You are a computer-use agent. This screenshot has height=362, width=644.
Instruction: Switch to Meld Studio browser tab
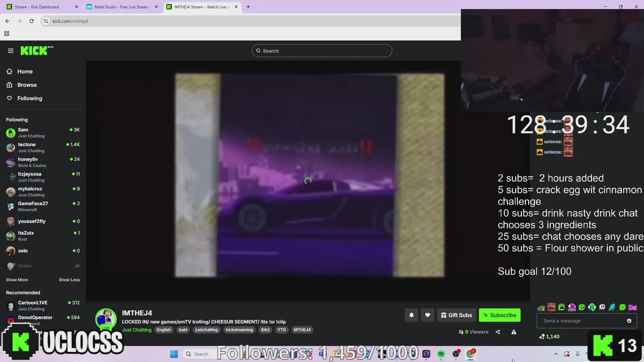123,7
